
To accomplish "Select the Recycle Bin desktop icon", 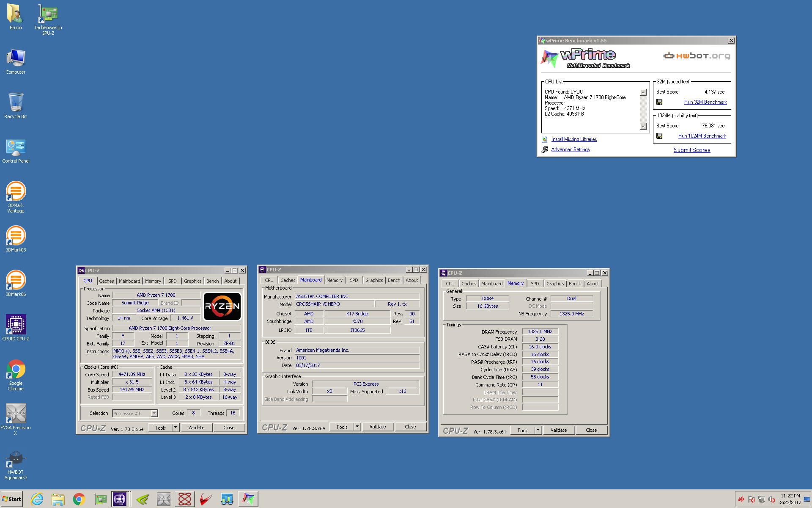I will coord(15,106).
